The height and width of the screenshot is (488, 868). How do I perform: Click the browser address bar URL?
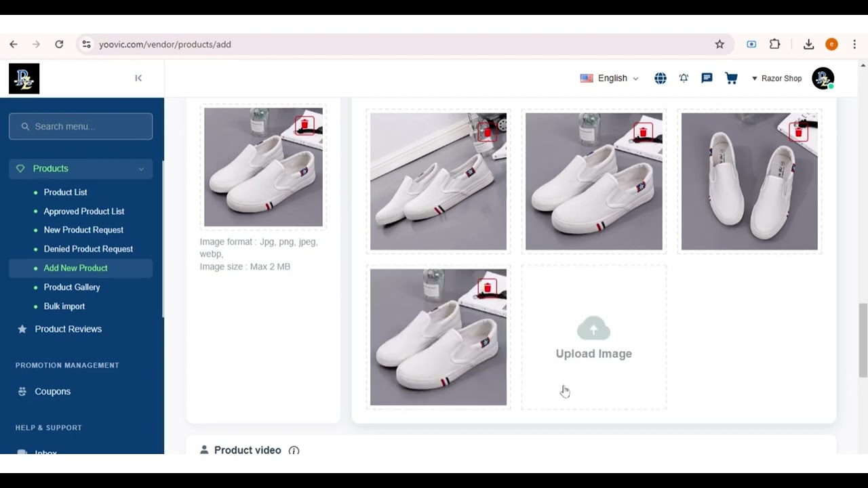click(165, 44)
